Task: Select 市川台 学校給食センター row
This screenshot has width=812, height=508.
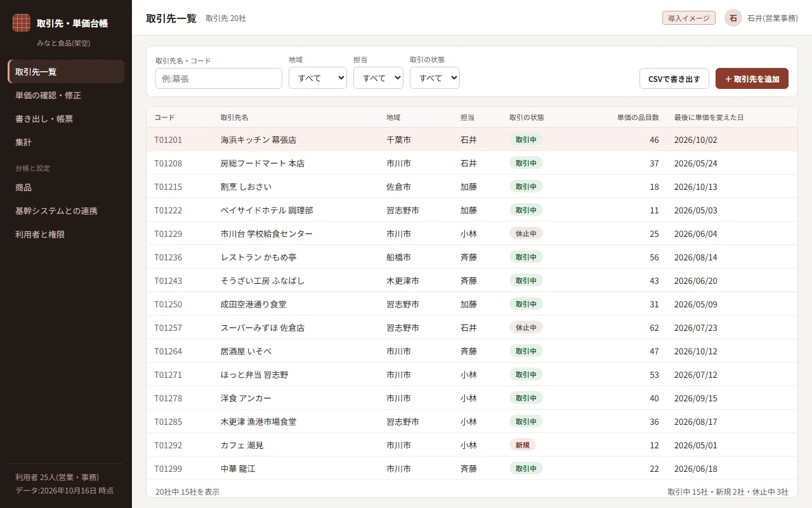Action: pos(472,234)
